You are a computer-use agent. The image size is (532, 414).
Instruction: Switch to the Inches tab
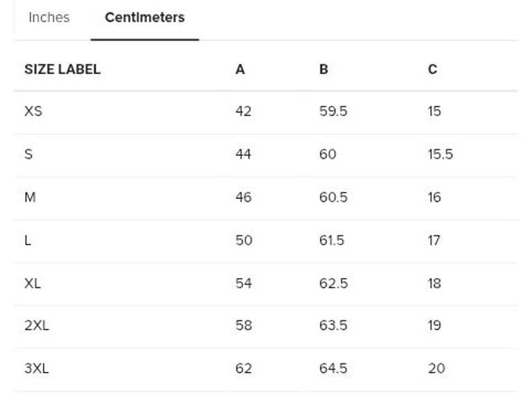pos(49,18)
